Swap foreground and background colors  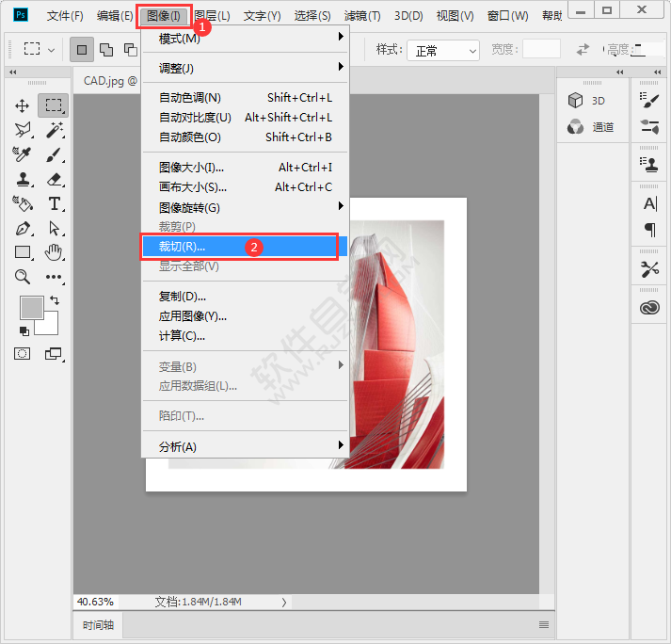coord(55,300)
